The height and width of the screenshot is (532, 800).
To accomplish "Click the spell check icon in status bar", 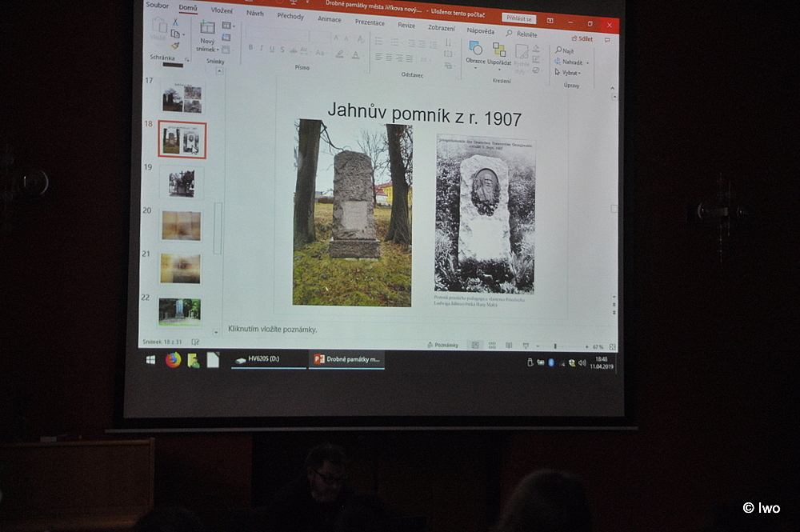I will coord(195,342).
